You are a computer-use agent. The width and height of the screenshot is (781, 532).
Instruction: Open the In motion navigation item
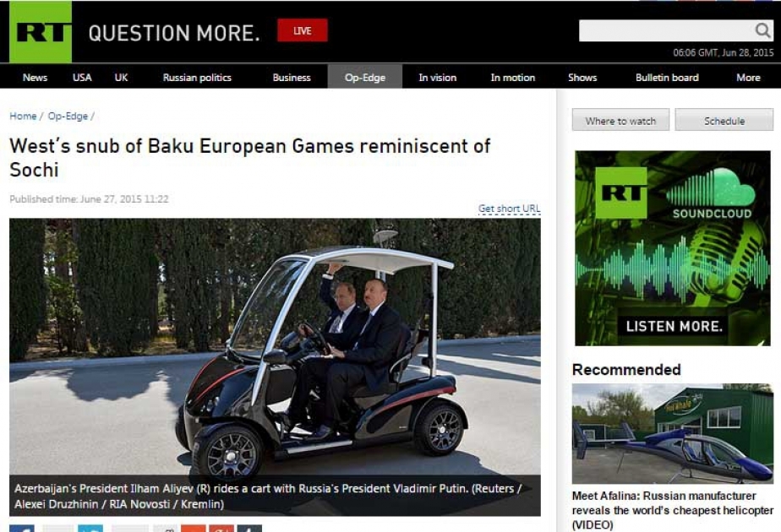coord(513,78)
